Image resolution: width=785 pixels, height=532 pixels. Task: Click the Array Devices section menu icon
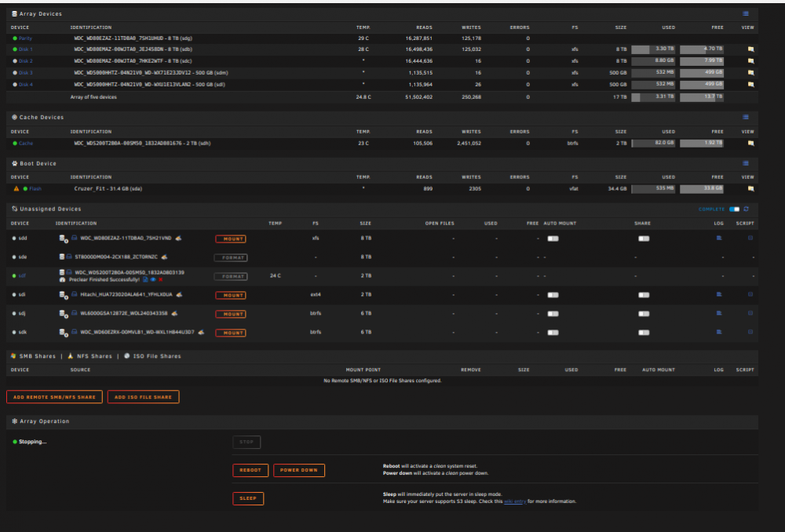746,13
